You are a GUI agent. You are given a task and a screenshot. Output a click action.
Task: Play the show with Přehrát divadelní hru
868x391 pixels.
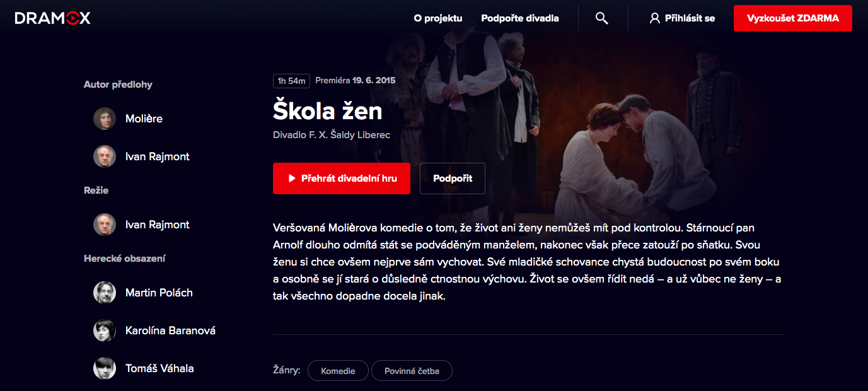(x=342, y=178)
